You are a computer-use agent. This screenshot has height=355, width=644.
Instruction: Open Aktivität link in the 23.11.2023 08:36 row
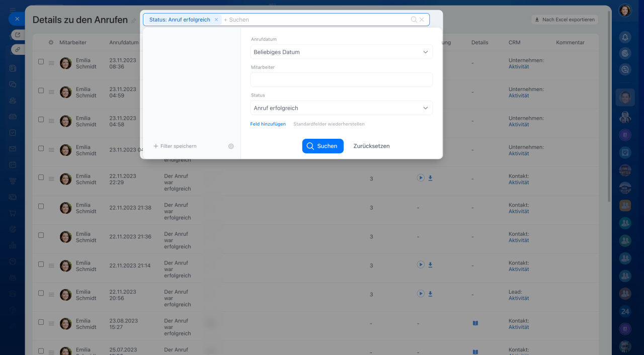(519, 66)
